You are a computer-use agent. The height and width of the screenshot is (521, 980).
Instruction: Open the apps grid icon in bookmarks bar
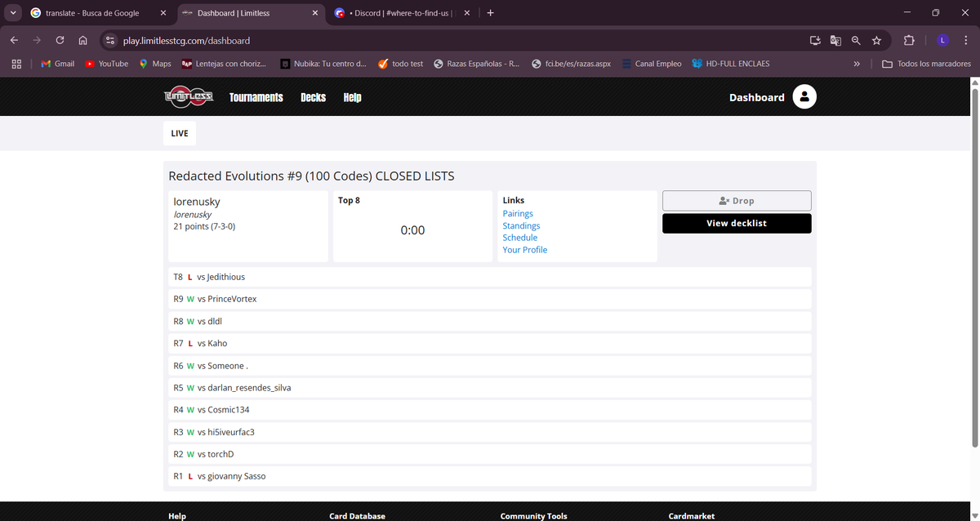(x=16, y=64)
